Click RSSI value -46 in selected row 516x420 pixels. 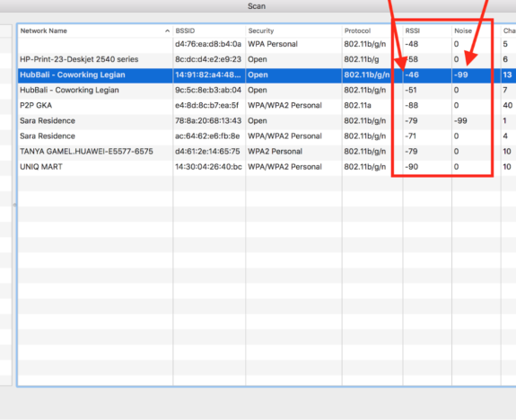412,75
